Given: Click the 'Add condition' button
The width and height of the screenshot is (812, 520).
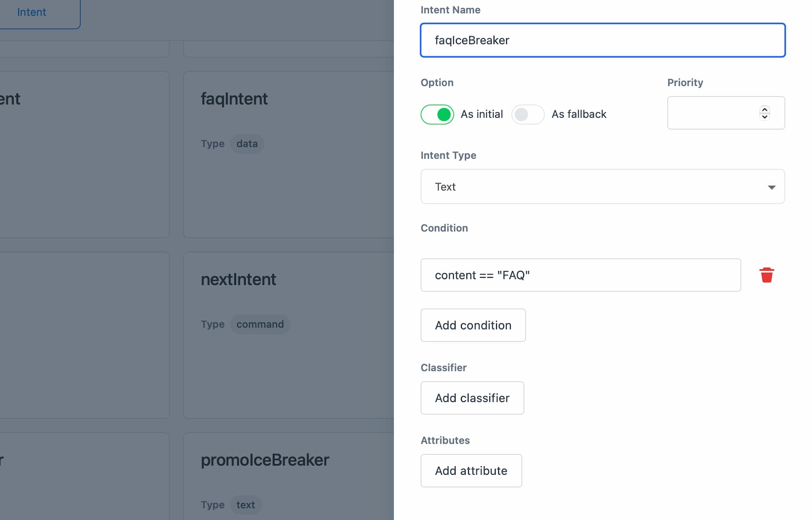Looking at the screenshot, I should [473, 325].
